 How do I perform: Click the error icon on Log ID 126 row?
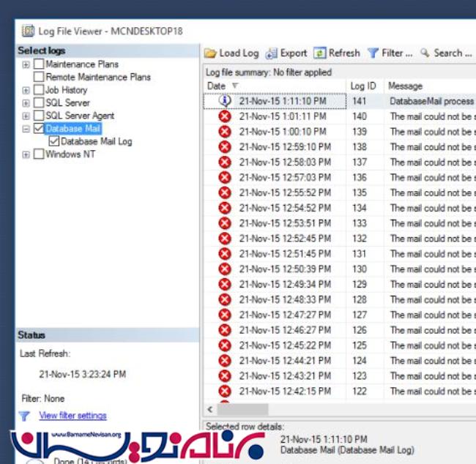225,330
